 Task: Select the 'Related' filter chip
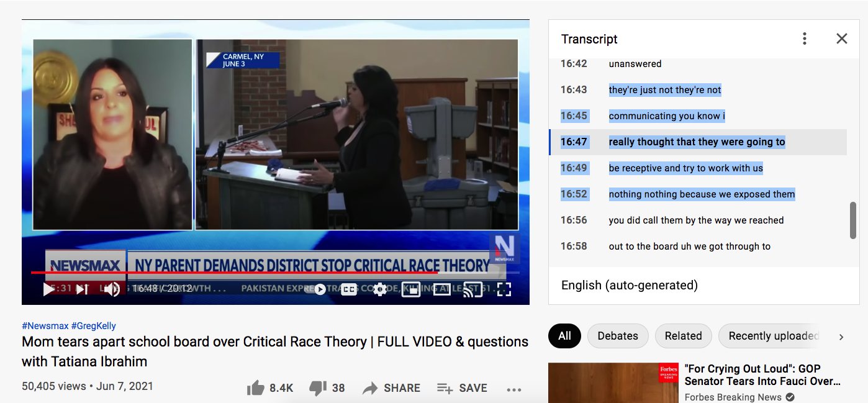click(683, 336)
